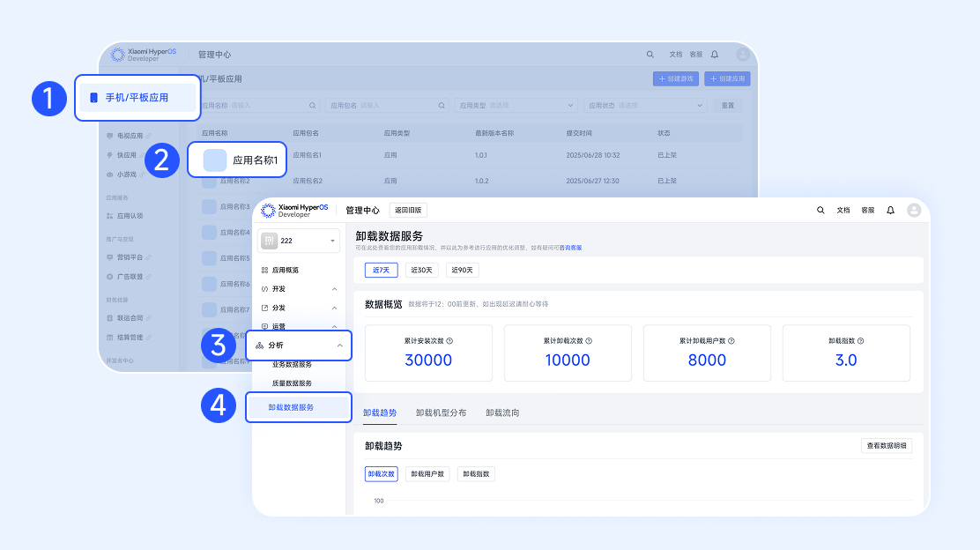Click help icon beside 卸载指数
Viewport: 980px width, 550px height.
861,341
